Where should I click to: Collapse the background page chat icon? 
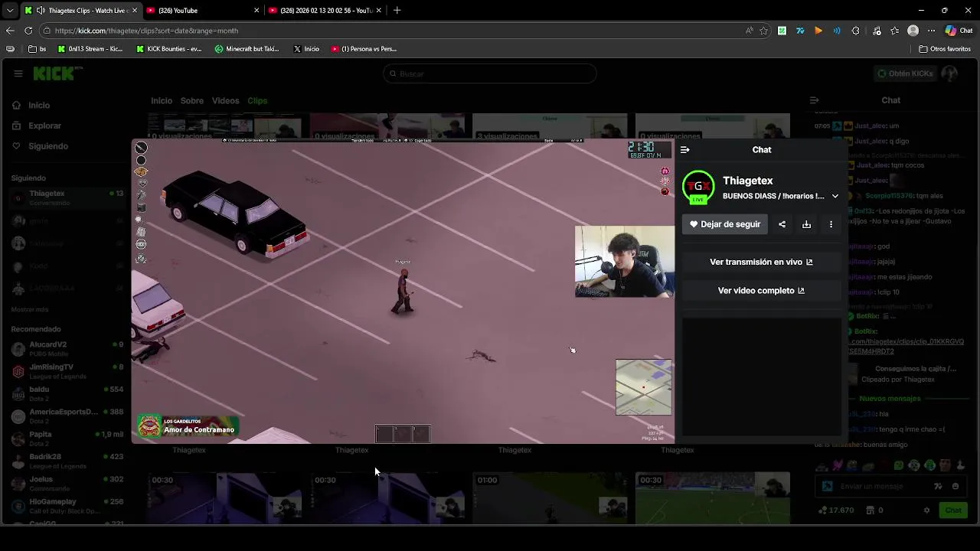[815, 100]
